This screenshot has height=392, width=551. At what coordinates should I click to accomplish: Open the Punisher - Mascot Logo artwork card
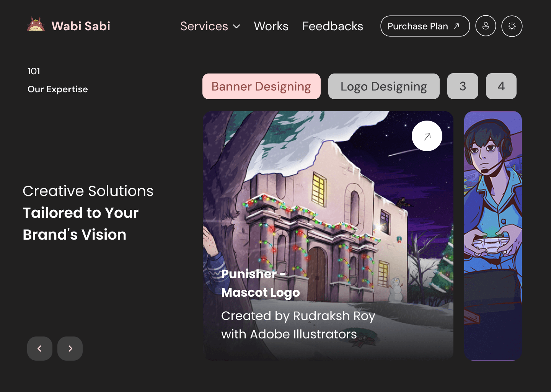pos(328,236)
